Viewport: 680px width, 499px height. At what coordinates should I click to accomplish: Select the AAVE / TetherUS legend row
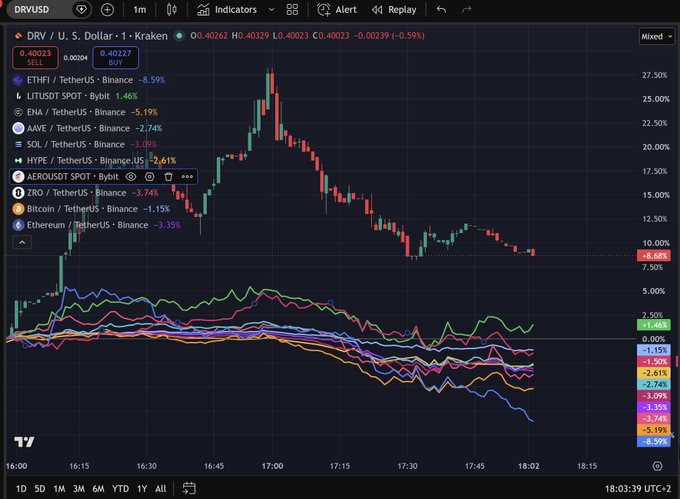pyautogui.click(x=88, y=128)
